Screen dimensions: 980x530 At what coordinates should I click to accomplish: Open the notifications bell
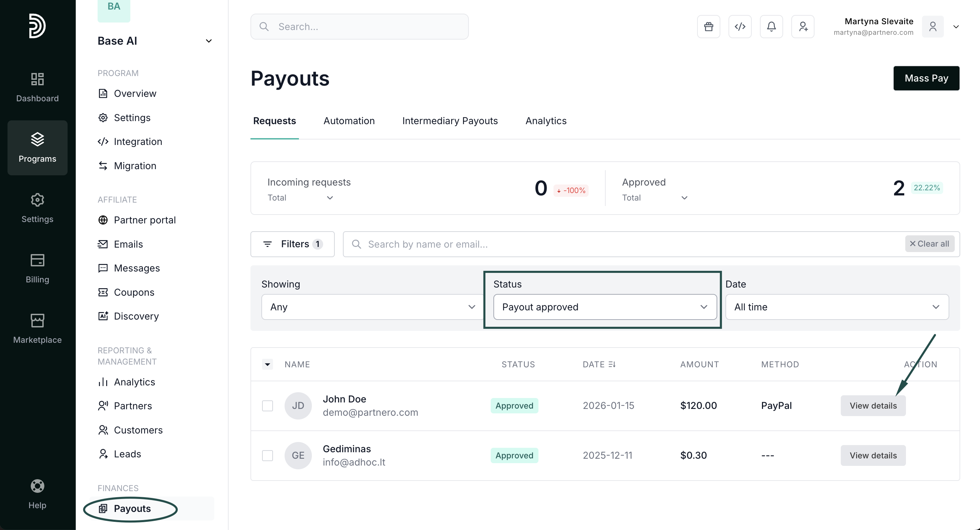point(771,27)
